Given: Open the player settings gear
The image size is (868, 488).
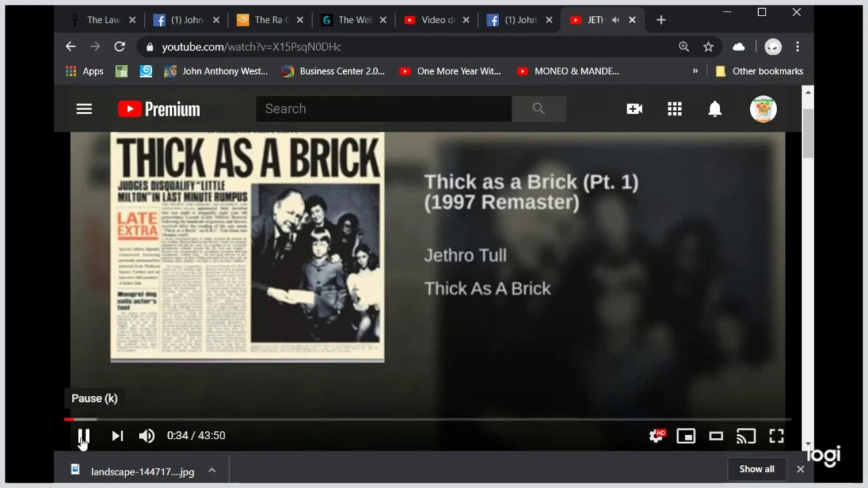Looking at the screenshot, I should tap(656, 436).
